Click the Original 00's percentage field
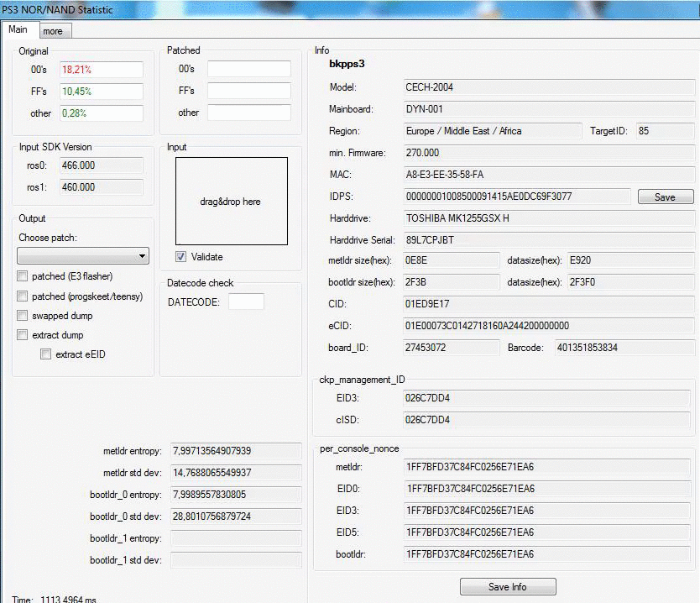Viewport: 700px width, 603px height. pos(102,70)
